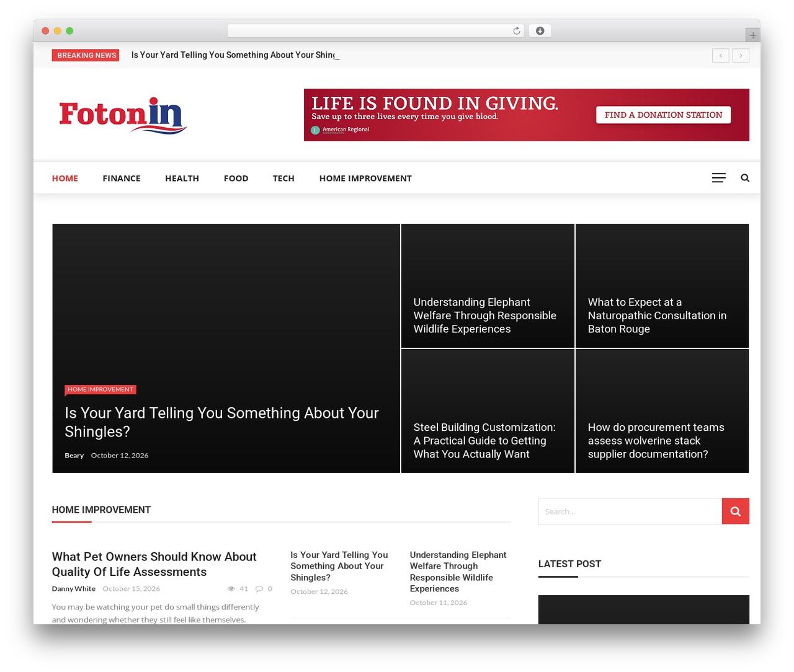Open the Finance menu item

(x=122, y=178)
